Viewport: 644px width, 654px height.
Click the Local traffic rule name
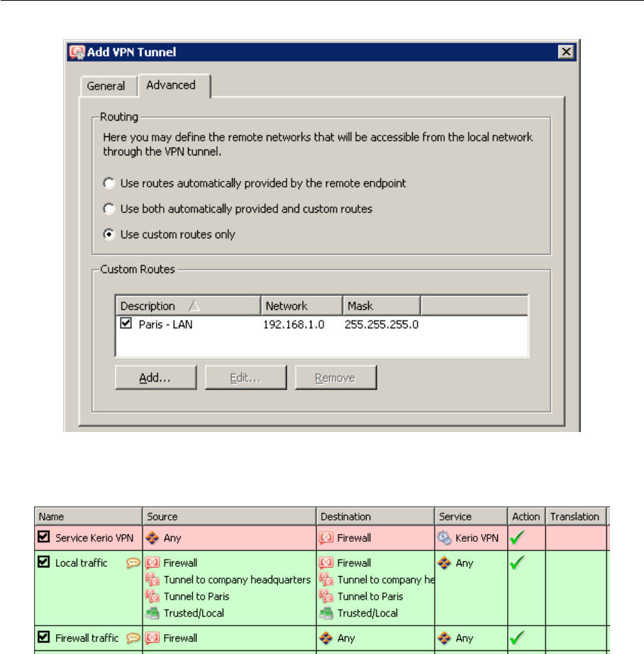tap(82, 563)
